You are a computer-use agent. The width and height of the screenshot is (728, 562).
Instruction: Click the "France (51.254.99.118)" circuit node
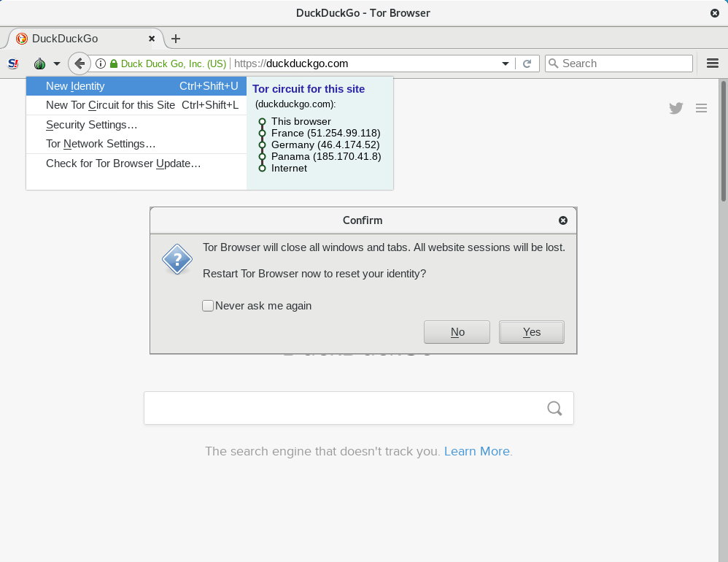325,134
